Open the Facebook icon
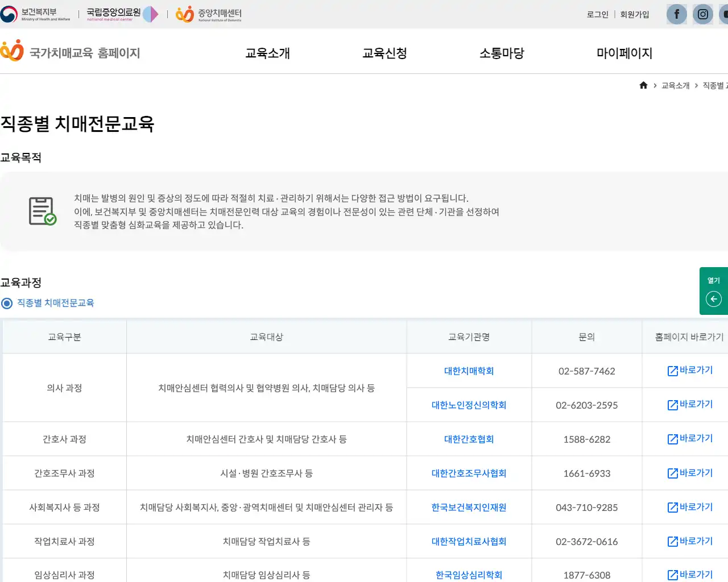 tap(677, 14)
